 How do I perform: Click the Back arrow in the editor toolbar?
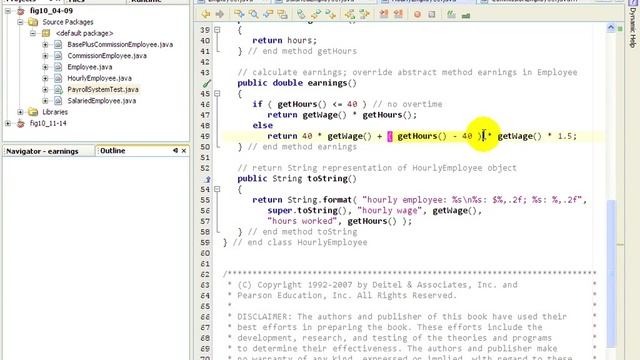point(206,15)
